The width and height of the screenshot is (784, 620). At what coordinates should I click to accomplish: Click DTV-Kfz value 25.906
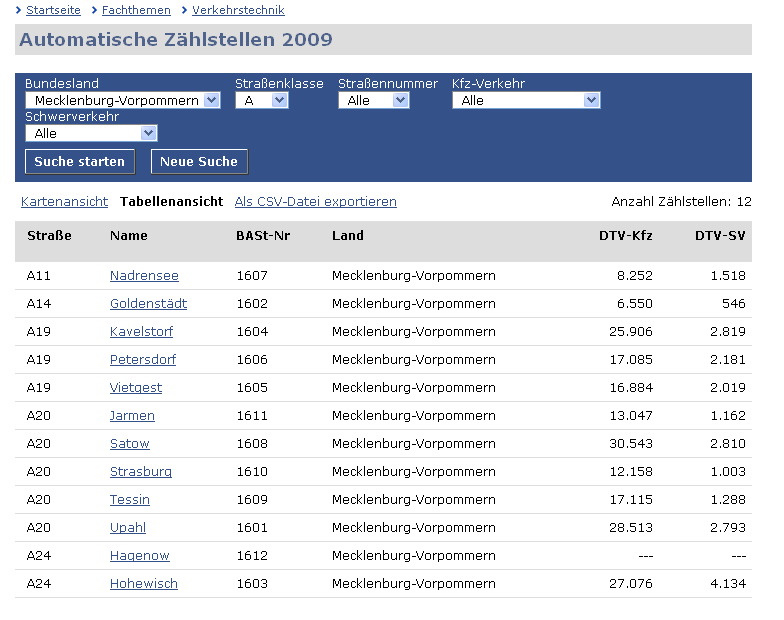(x=630, y=332)
